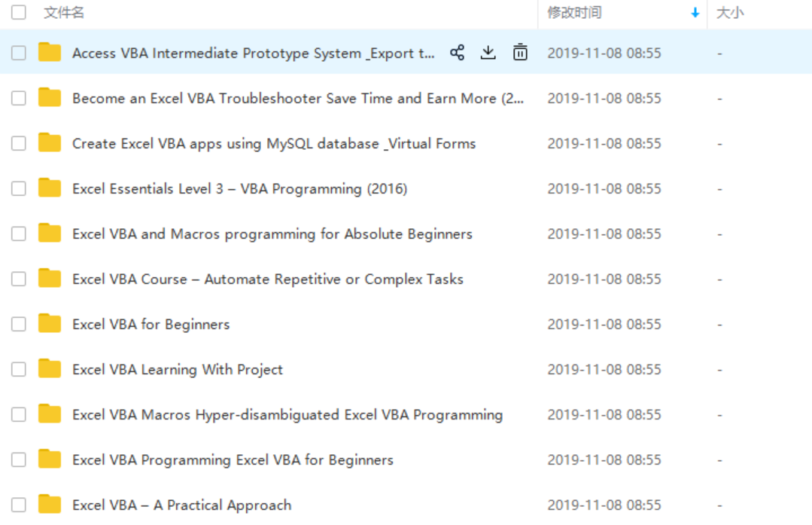Viewport: 812px width, 525px height.
Task: Click the blue sort arrow in 修改时间 column
Action: (695, 13)
